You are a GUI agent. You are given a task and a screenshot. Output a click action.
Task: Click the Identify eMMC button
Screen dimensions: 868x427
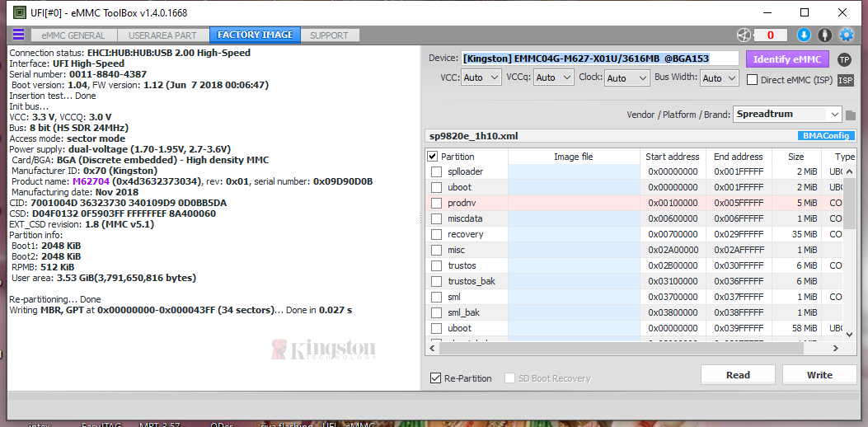pos(787,59)
